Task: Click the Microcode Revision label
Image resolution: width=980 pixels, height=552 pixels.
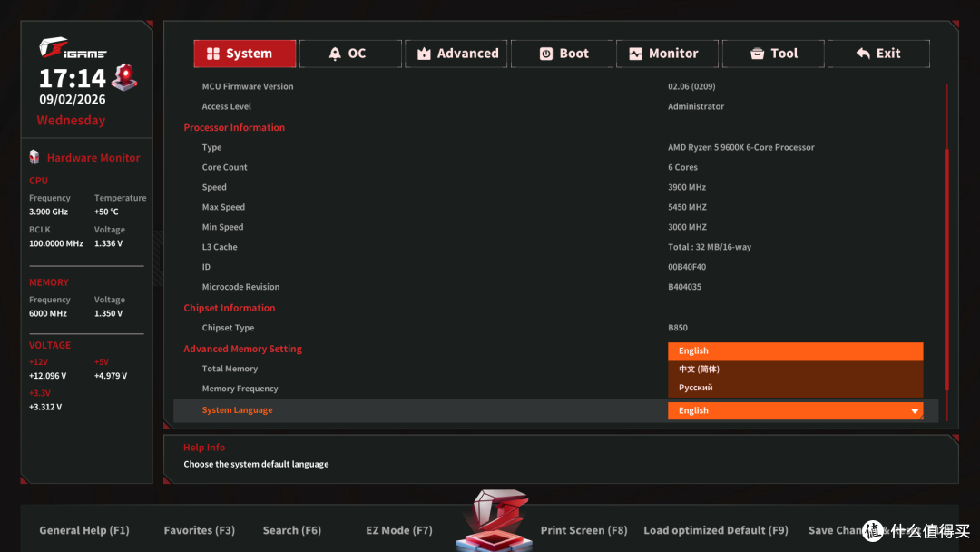Action: point(240,287)
